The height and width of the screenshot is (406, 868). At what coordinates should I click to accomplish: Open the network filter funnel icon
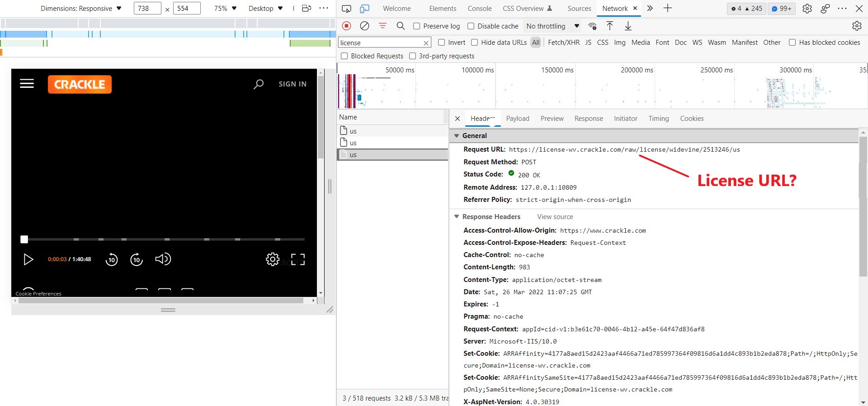tap(382, 26)
